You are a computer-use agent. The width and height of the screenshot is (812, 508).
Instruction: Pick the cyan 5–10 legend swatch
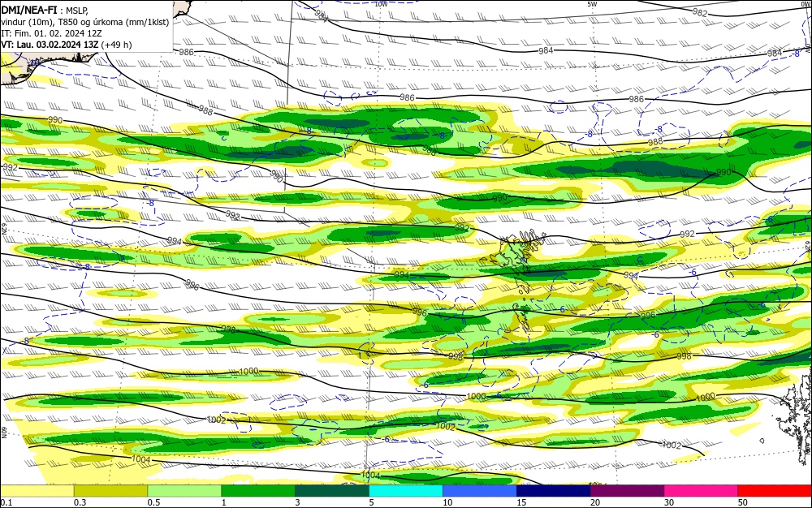406,491
